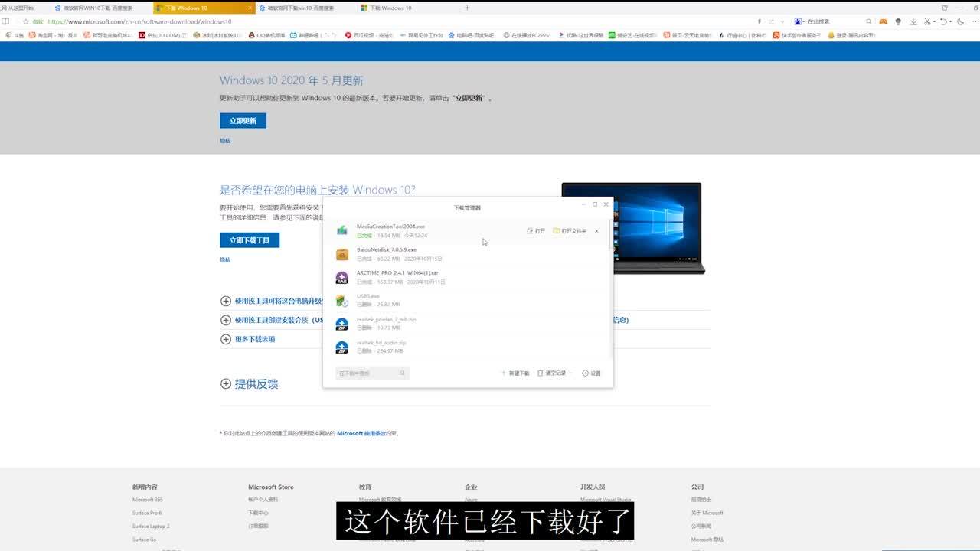Expand the 清空记录 dropdown arrow
The image size is (980, 551).
570,373
